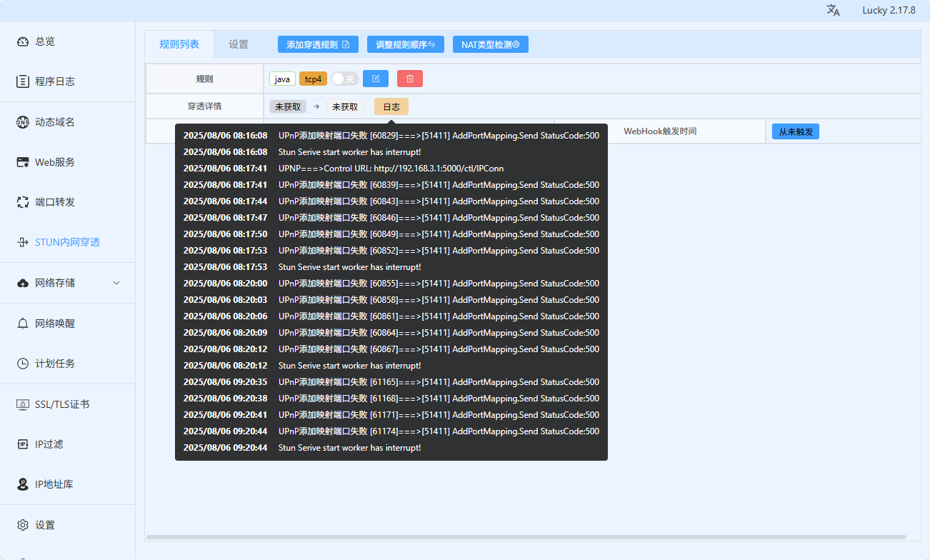The height and width of the screenshot is (560, 930).
Task: Run the NAT类型检测 button
Action: (x=491, y=44)
